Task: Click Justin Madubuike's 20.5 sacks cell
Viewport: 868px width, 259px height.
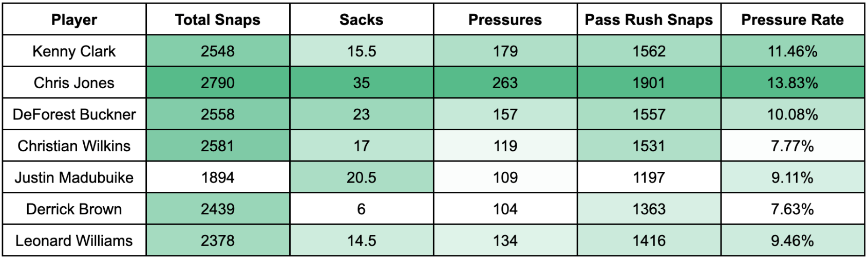Action: 362,177
